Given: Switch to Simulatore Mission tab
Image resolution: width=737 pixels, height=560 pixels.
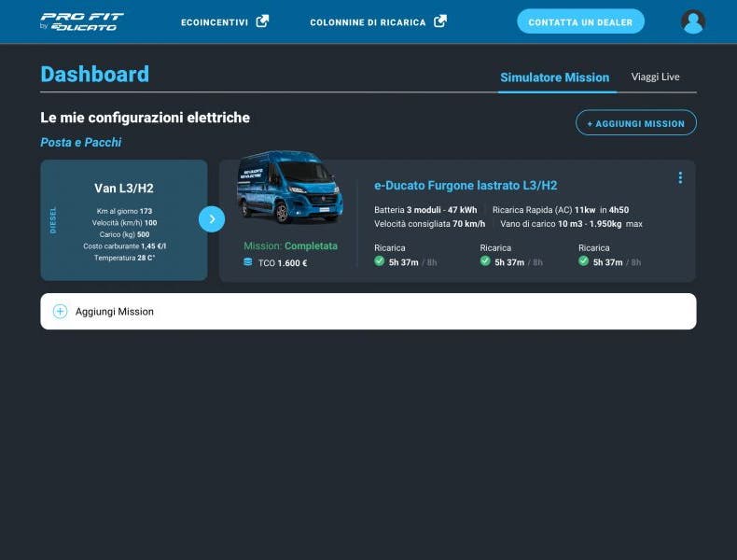Looking at the screenshot, I should click(555, 77).
